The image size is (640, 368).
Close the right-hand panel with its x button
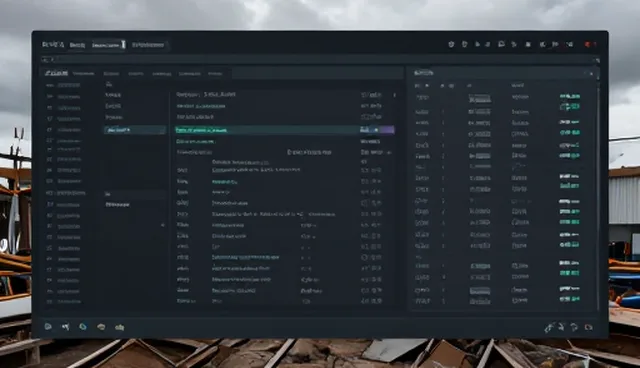click(591, 73)
